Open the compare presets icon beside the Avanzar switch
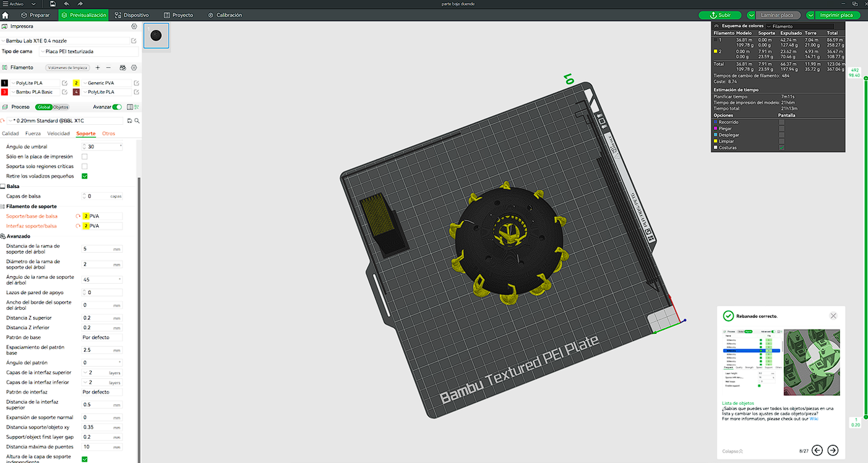Screen dimensions: 868x463 coord(129,107)
